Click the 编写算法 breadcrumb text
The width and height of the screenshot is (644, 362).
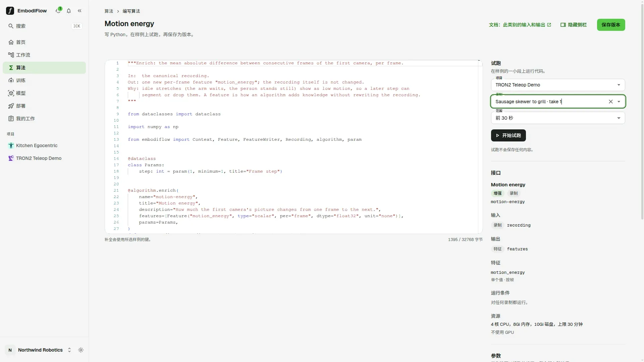pyautogui.click(x=131, y=11)
